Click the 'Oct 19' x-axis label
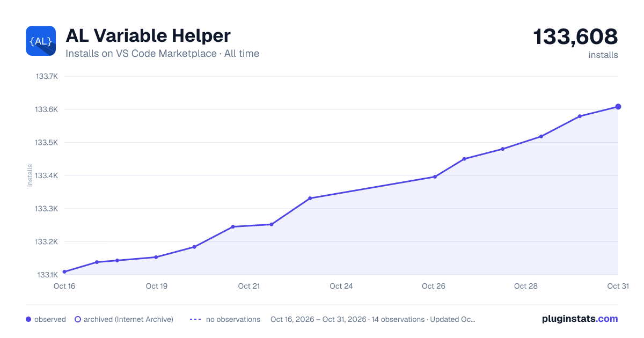Image resolution: width=644 pixels, height=338 pixels. tap(157, 286)
